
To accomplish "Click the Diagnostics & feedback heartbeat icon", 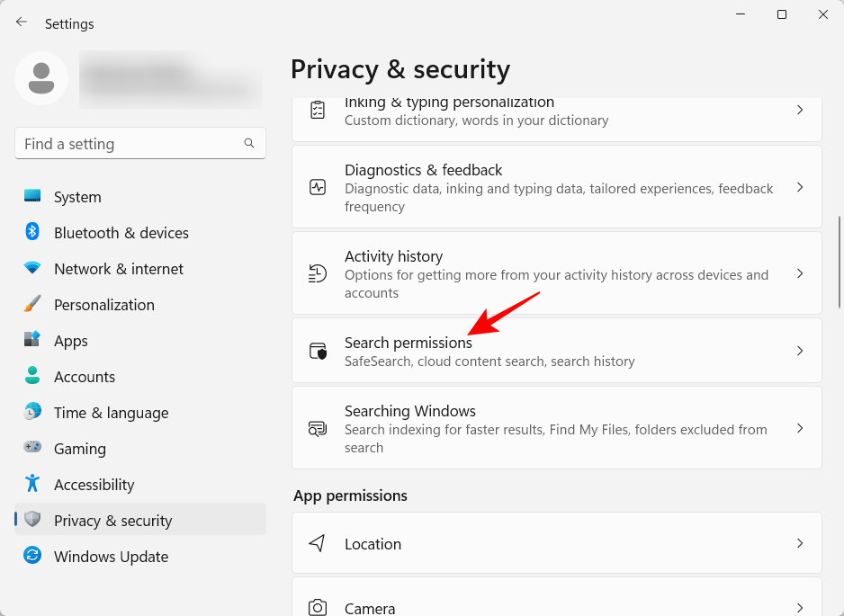I will coord(317,187).
